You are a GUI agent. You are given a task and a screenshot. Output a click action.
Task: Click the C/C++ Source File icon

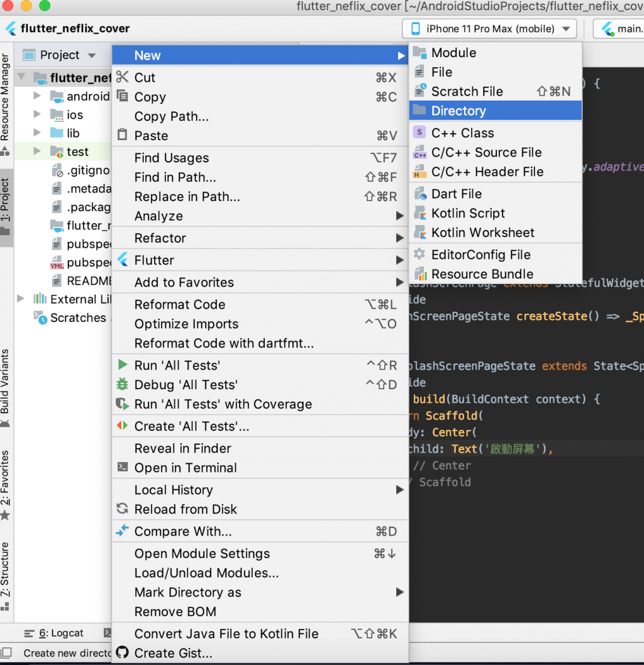point(420,152)
